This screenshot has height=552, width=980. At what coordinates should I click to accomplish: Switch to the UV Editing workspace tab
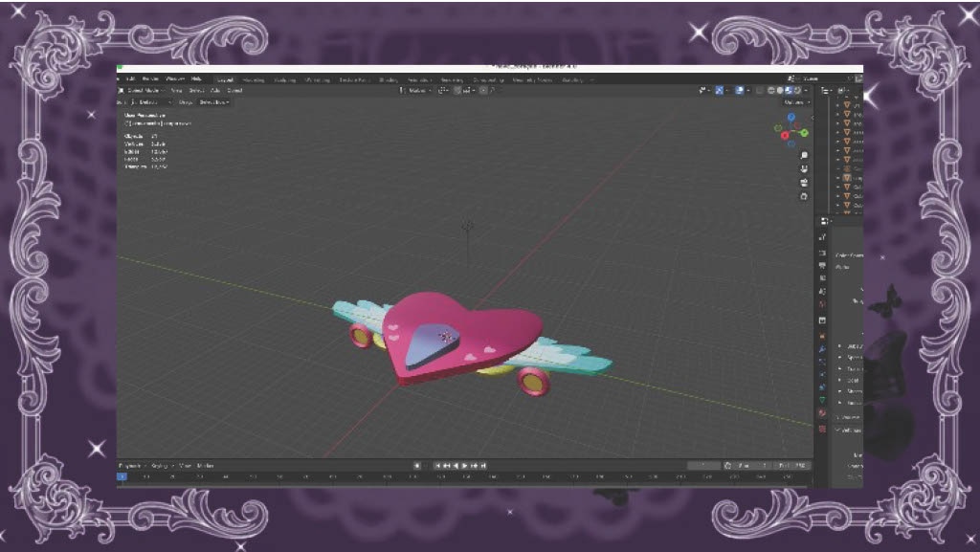tap(318, 80)
